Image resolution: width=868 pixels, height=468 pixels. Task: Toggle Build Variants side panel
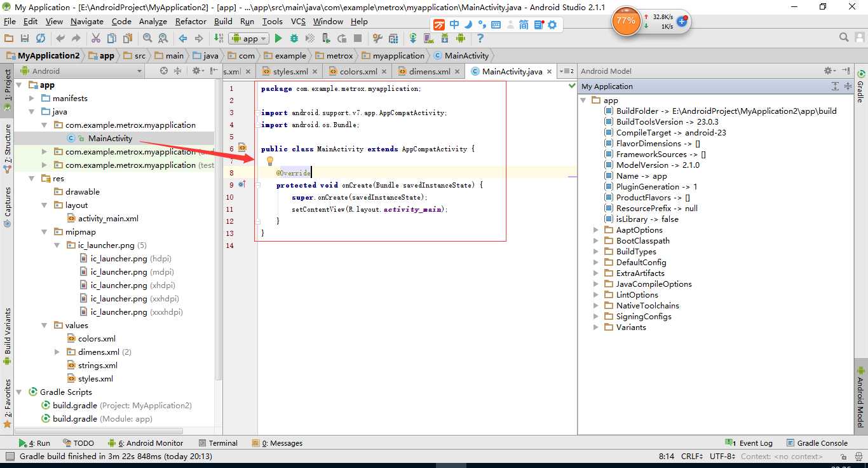7,336
